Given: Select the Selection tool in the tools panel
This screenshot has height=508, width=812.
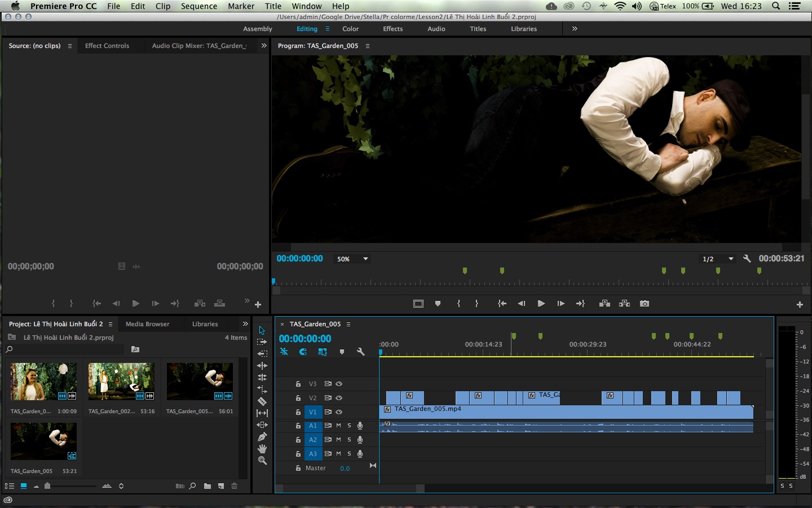Looking at the screenshot, I should coord(262,330).
